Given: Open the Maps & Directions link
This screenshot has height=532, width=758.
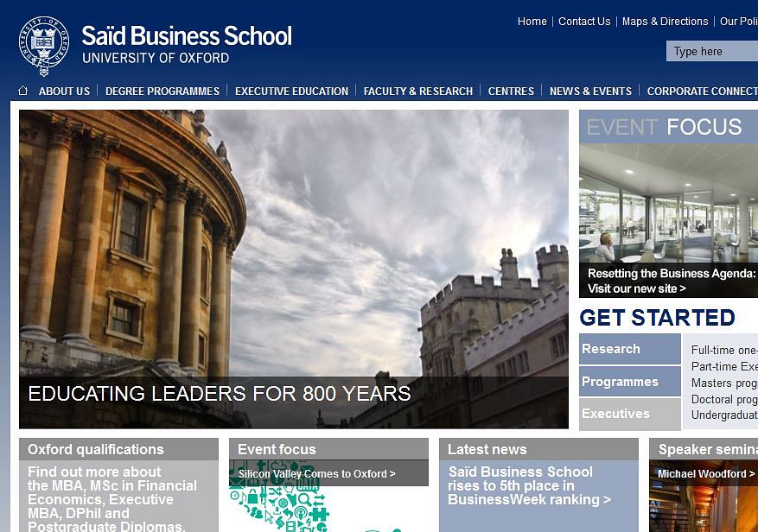Looking at the screenshot, I should pyautogui.click(x=666, y=22).
